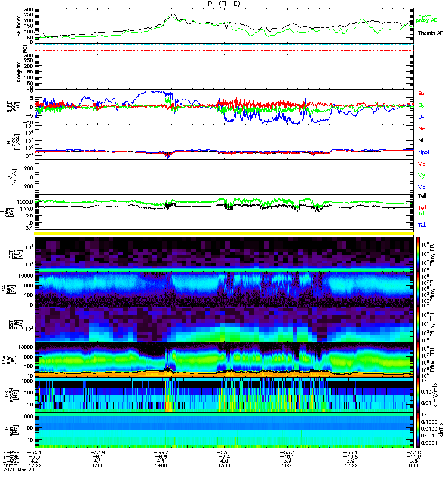
Task: Click the ESA ion spectrogram color bar
Action: point(418,290)
